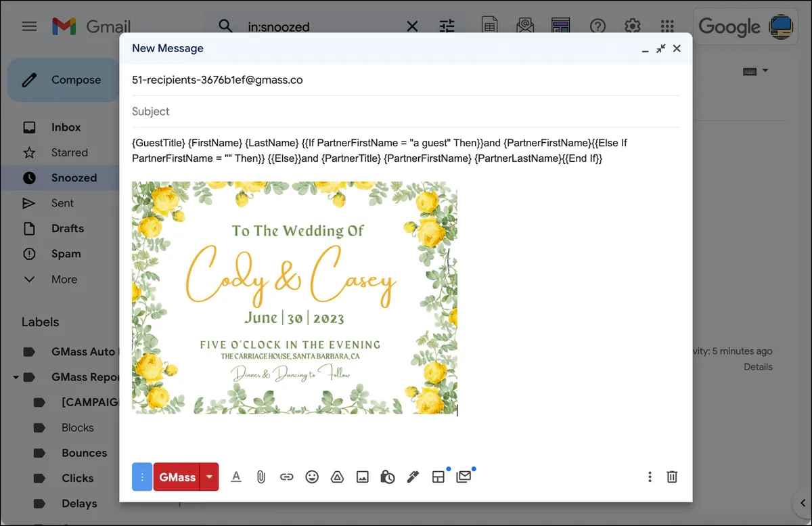This screenshot has height=526, width=812.
Task: Attach files with paperclip icon
Action: (x=261, y=477)
